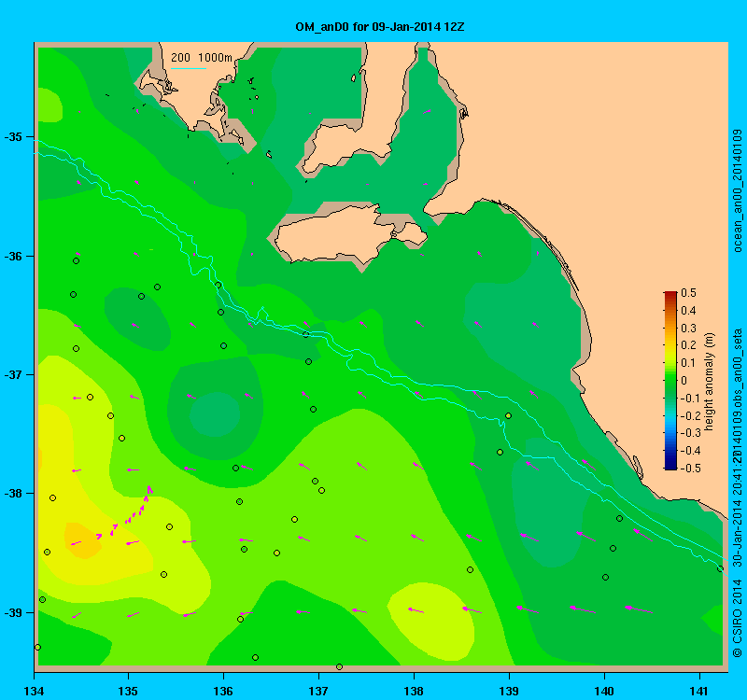Click the "© CSIRO 2014" copyright text

(738, 618)
